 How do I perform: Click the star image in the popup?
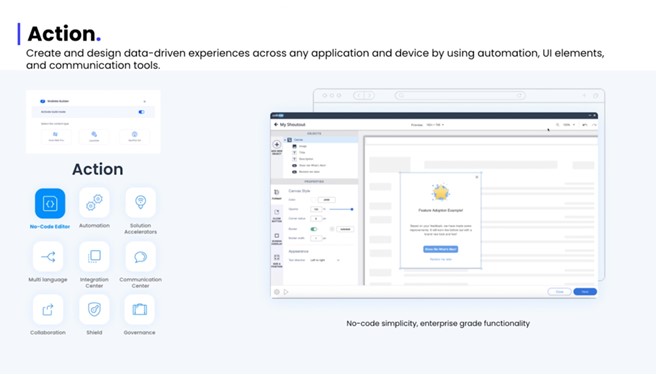tap(441, 192)
